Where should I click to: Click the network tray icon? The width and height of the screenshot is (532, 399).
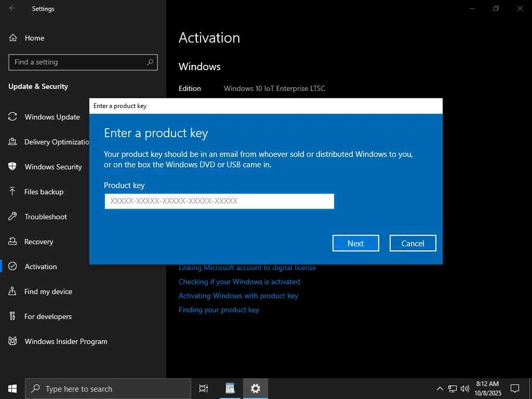pyautogui.click(x=453, y=389)
